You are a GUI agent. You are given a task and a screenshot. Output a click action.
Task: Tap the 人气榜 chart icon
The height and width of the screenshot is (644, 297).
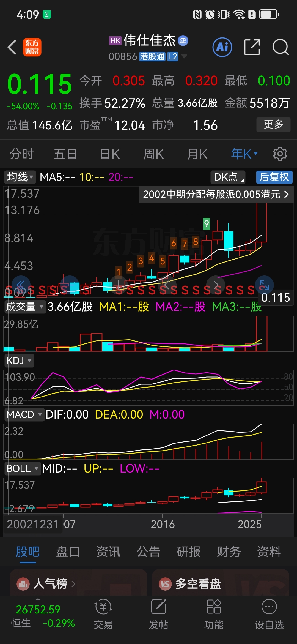tap(23, 584)
